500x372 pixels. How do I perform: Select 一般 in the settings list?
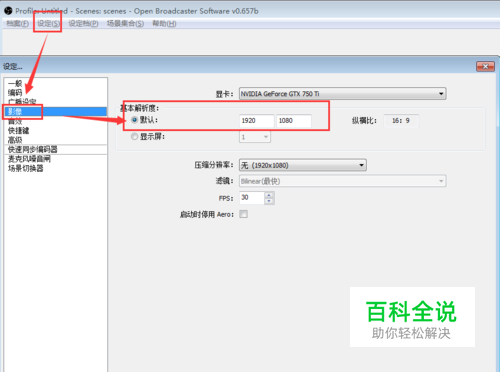pyautogui.click(x=56, y=83)
